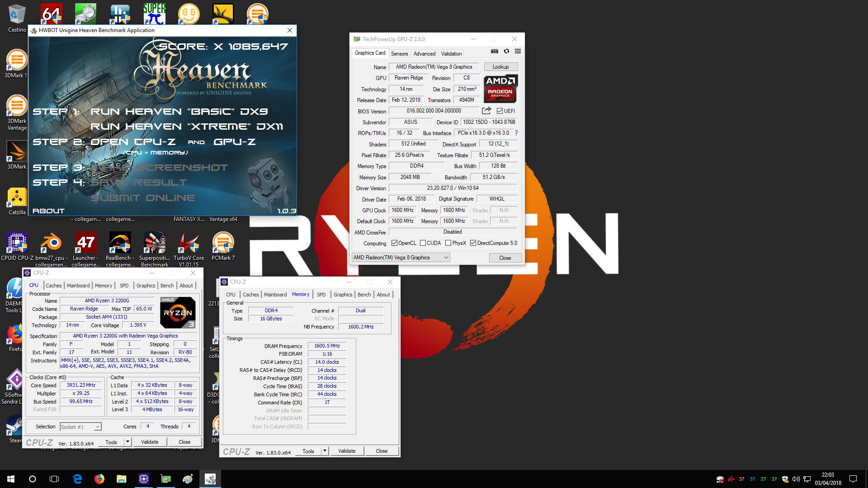
Task: Click taskbar clock showing 22:03
Action: (x=828, y=479)
